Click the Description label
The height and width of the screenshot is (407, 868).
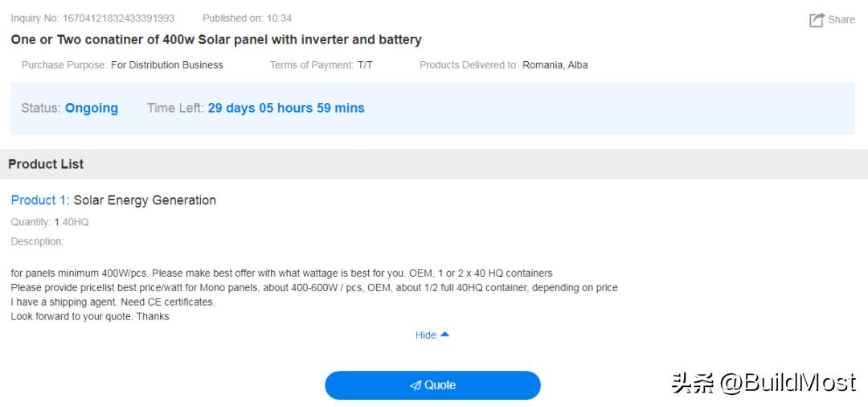[x=37, y=241]
